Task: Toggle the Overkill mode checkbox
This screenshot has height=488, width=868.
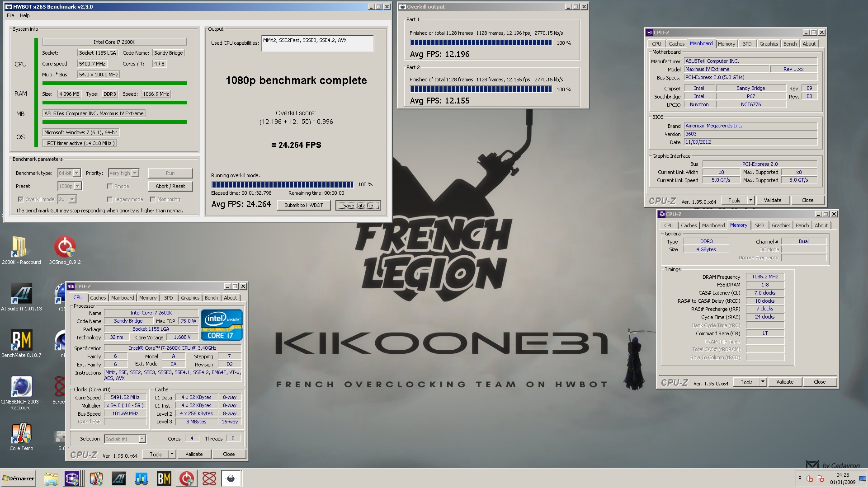Action: pos(21,199)
